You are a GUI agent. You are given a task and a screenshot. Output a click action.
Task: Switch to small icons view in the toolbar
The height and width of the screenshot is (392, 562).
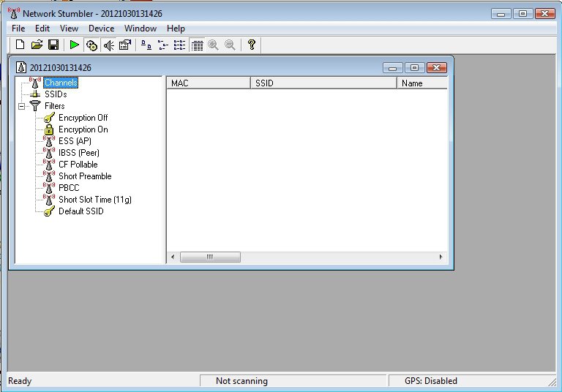pos(162,45)
